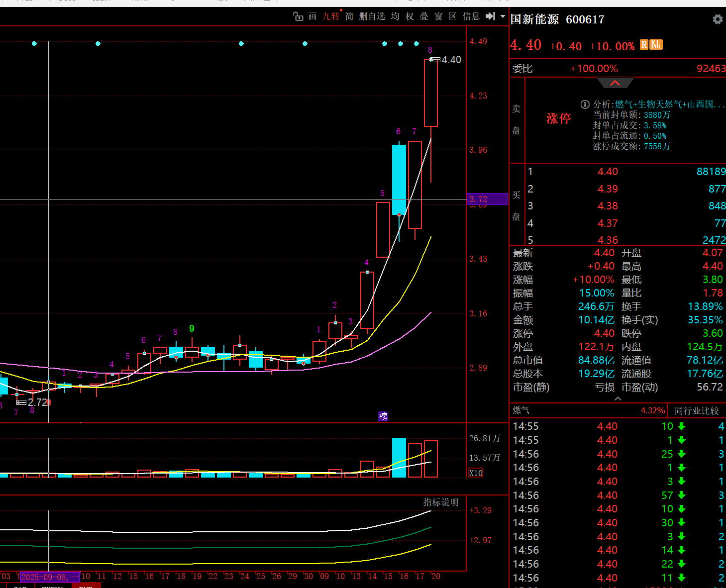Open the 燃气 sector link
This screenshot has width=726, height=588.
[x=521, y=410]
